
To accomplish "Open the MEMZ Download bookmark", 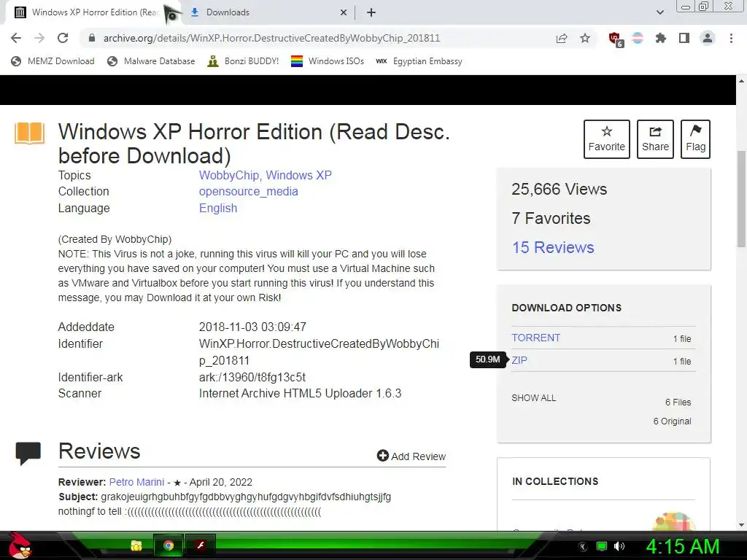I will tap(53, 61).
